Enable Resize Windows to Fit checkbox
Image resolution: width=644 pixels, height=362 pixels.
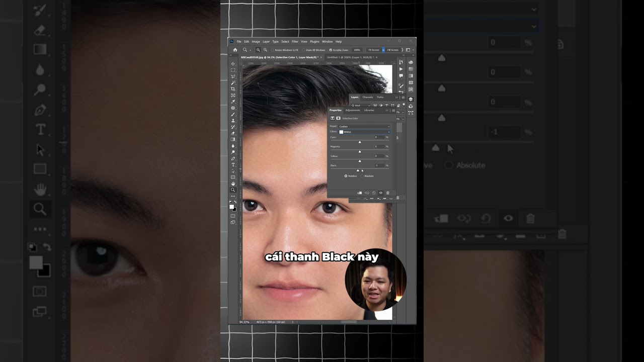coord(273,50)
